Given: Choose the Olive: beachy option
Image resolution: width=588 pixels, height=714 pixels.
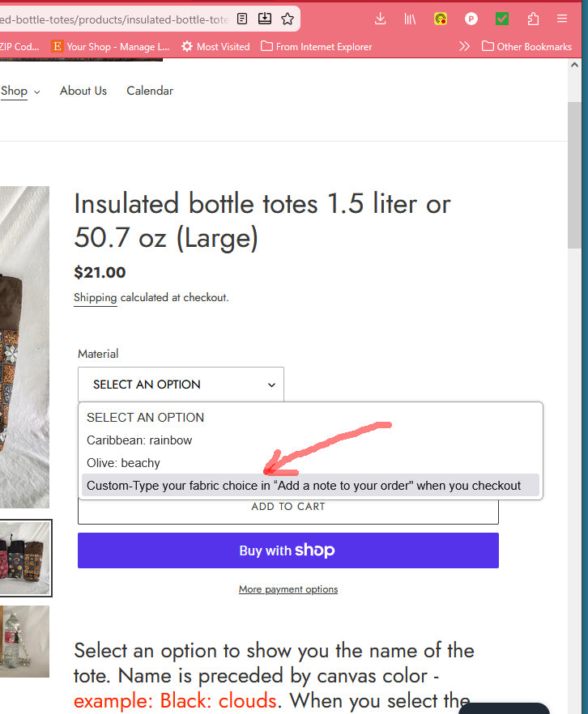Looking at the screenshot, I should point(123,463).
